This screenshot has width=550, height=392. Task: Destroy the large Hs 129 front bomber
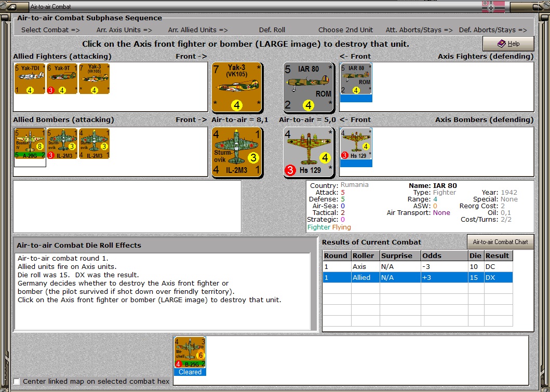click(308, 152)
